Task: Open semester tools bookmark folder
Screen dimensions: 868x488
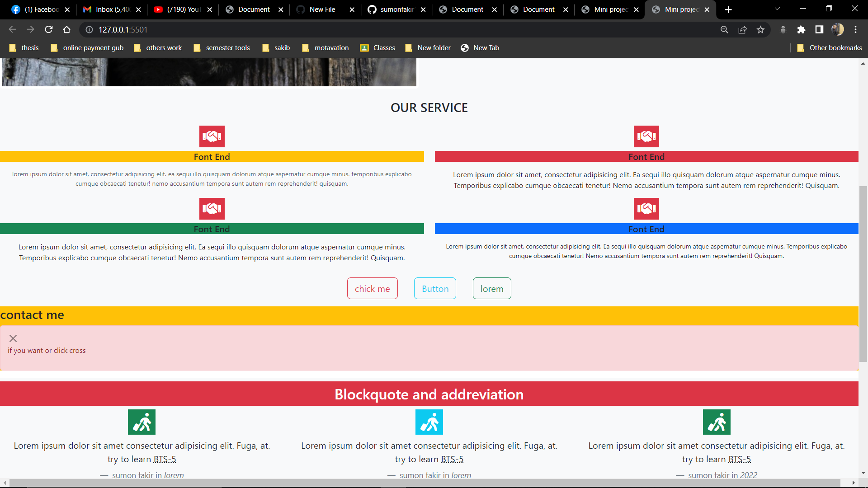Action: click(222, 48)
